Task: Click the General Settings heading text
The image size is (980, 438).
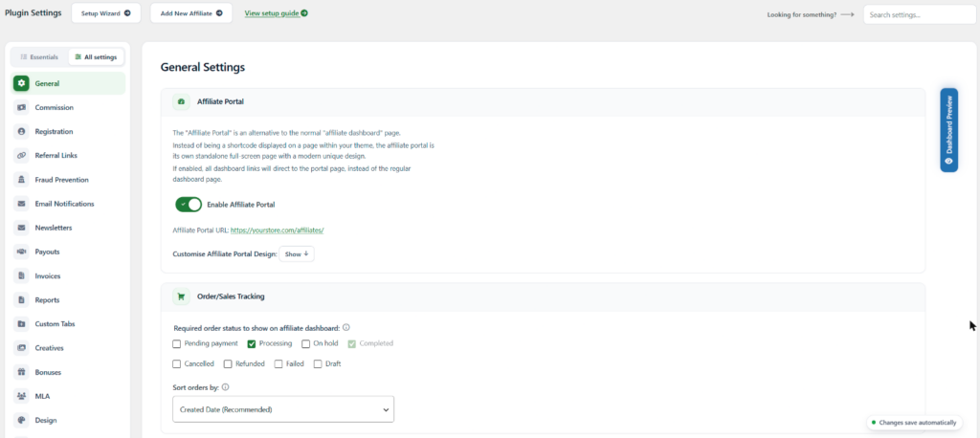Action: coord(203,68)
